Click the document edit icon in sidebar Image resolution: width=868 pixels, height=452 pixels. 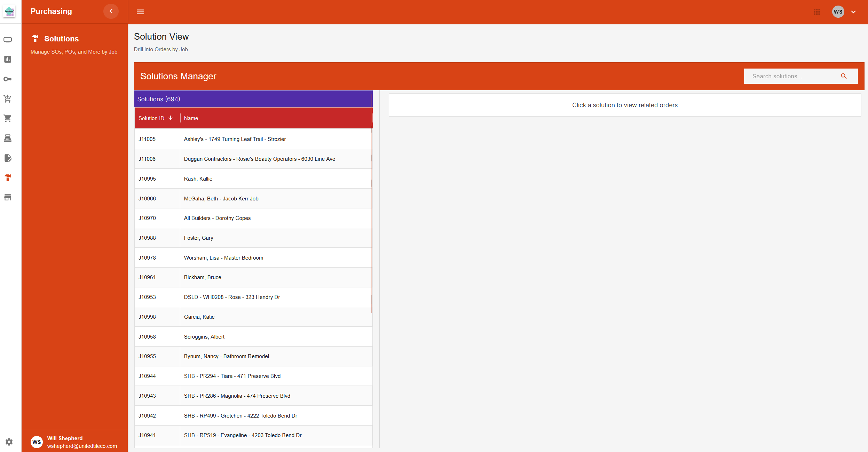tap(8, 159)
